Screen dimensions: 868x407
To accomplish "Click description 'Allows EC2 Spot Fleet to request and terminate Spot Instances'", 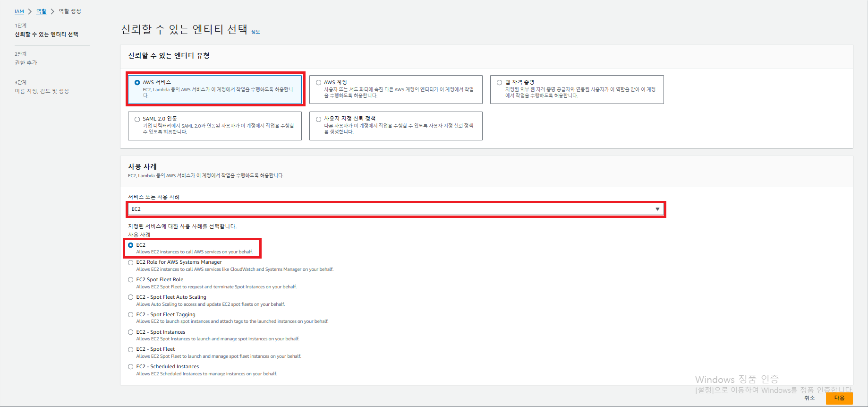I will (x=216, y=287).
